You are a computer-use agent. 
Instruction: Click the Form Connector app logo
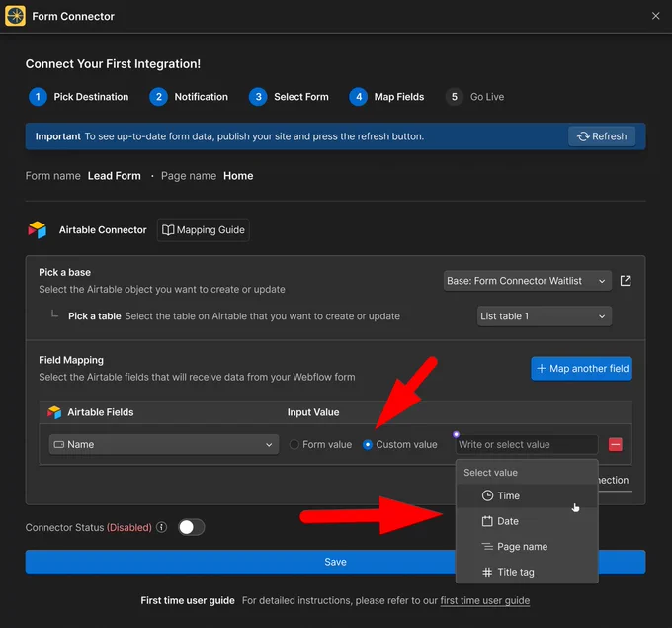[x=15, y=16]
